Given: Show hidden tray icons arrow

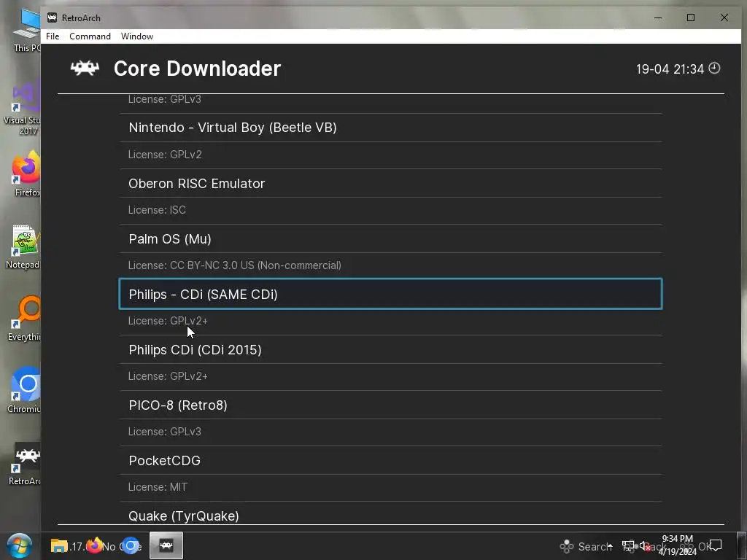Looking at the screenshot, I should coord(611,545).
